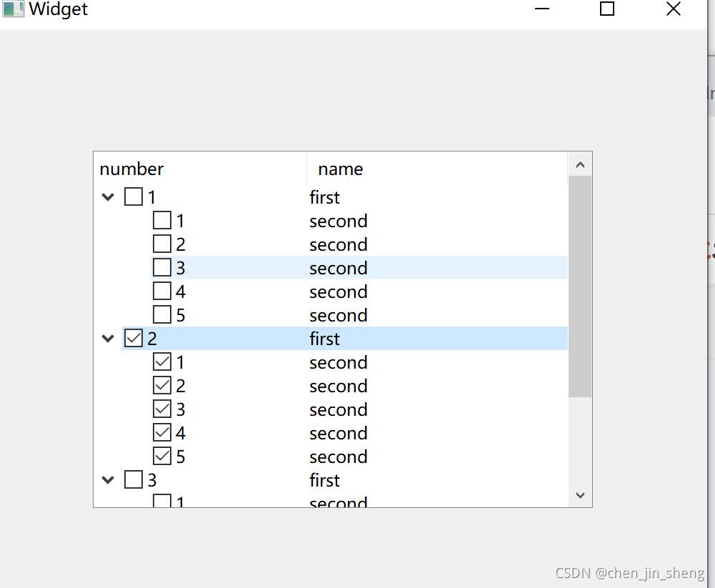Select 'second' in child 5 row under parent 2
715x588 pixels.
tap(339, 457)
